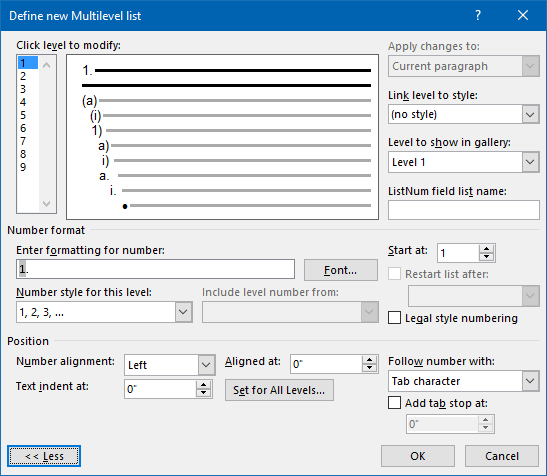Increase the Start at value with up arrow
Image resolution: width=547 pixels, height=476 pixels.
tap(486, 249)
